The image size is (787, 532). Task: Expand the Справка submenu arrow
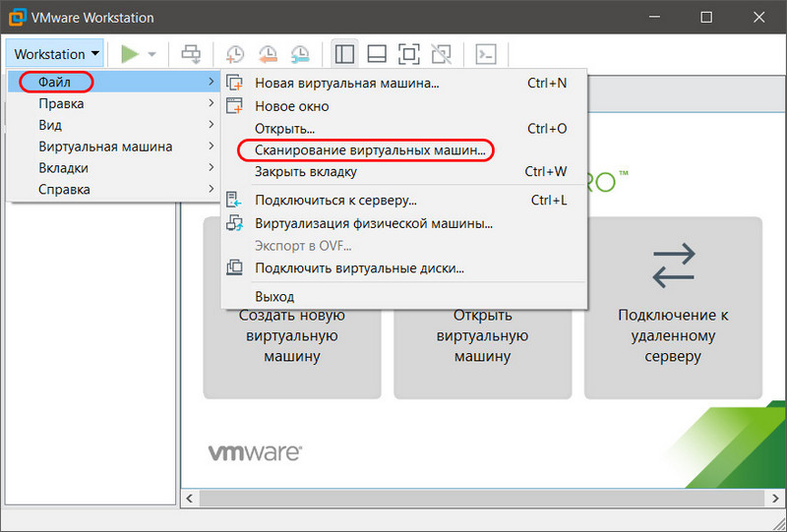[x=212, y=189]
